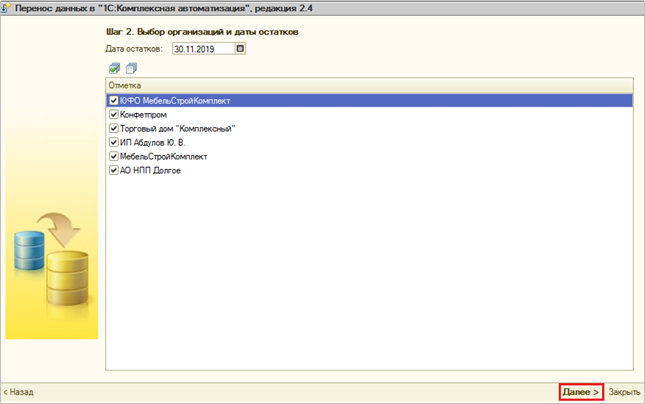
Task: Click the uncheck all organizations icon
Action: click(x=130, y=69)
